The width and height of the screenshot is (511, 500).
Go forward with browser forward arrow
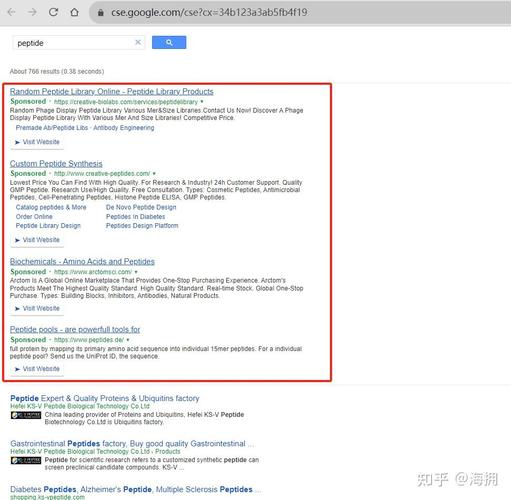[32, 12]
